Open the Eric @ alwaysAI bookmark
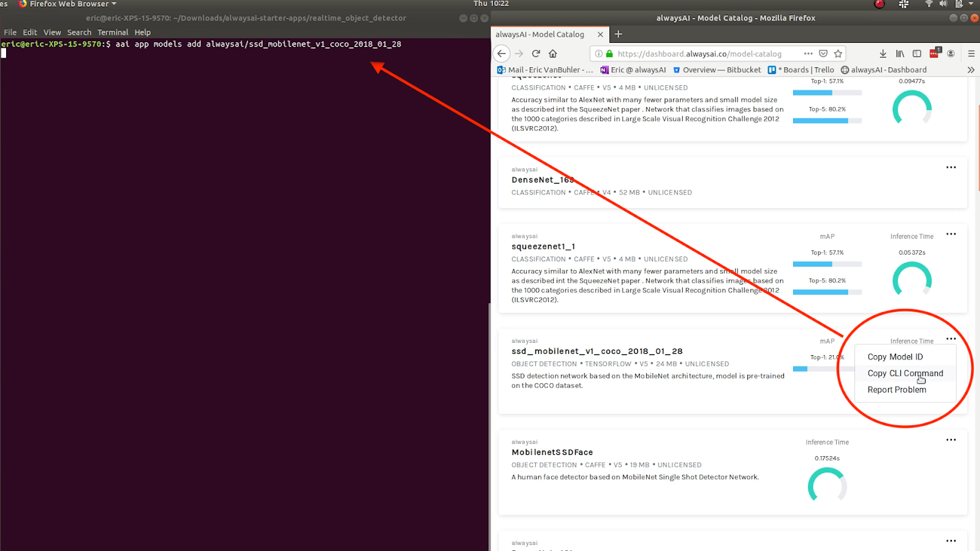This screenshot has width=980, height=551. click(633, 70)
